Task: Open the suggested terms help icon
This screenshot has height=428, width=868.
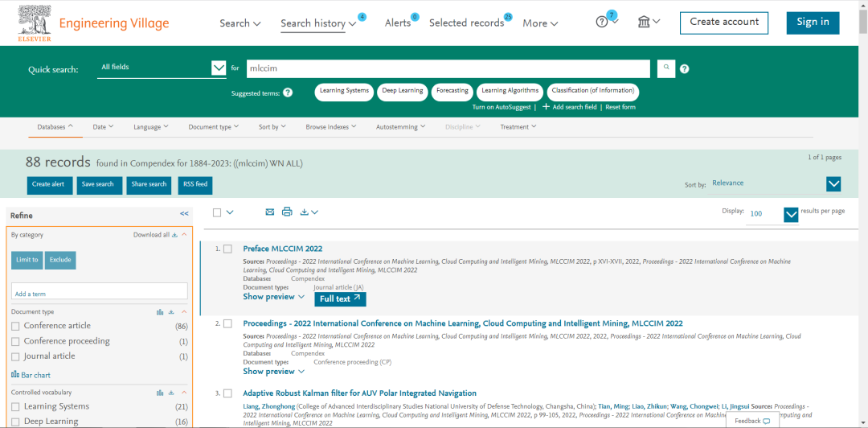Action: pos(288,93)
